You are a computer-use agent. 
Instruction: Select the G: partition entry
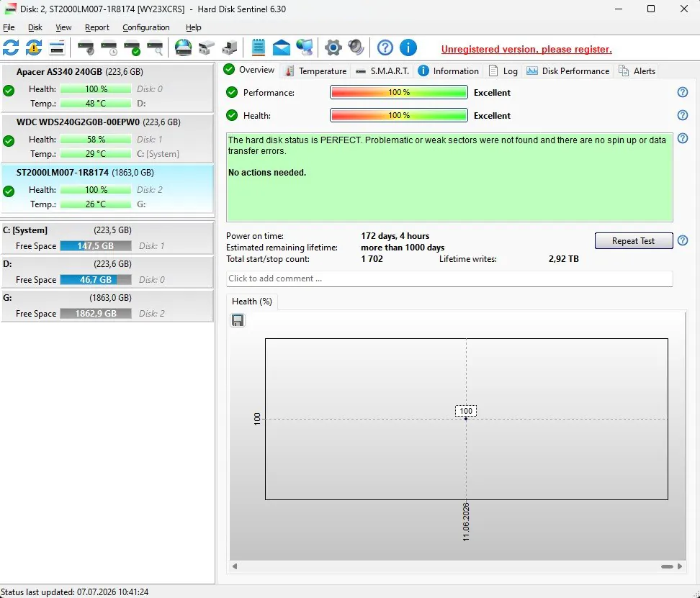pos(107,306)
